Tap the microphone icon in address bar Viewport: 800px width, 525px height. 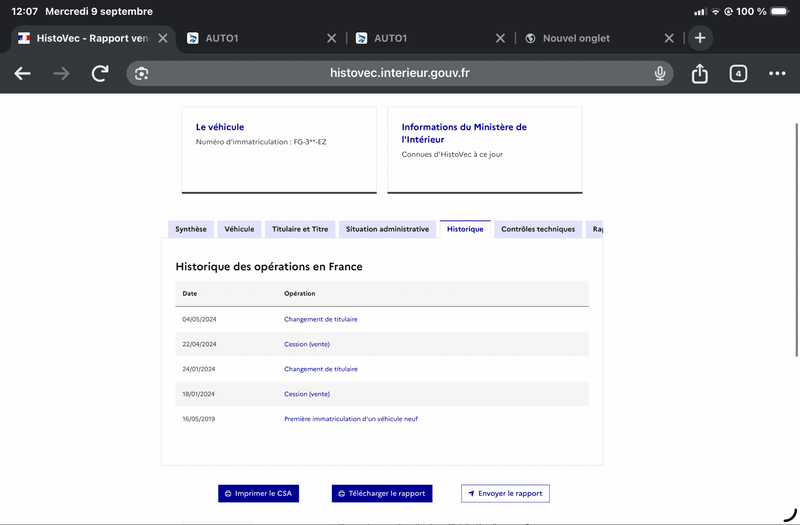pyautogui.click(x=660, y=73)
